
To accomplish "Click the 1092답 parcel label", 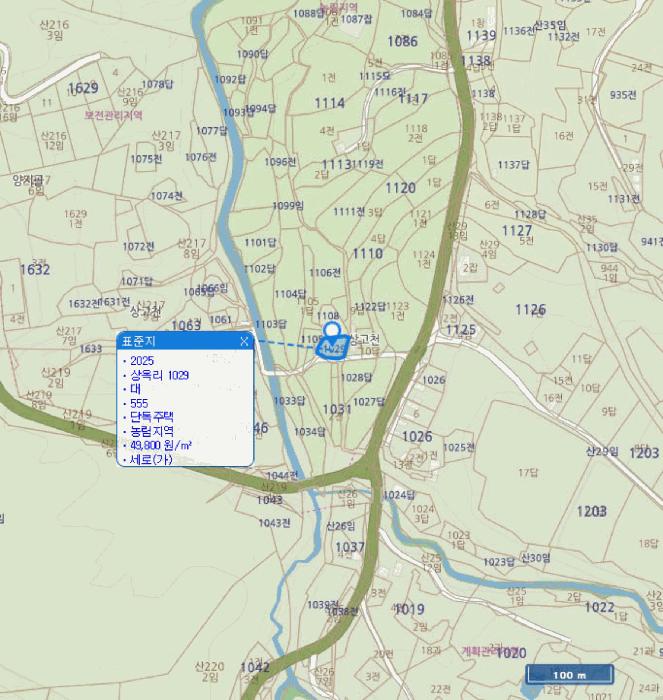I will coord(230,80).
